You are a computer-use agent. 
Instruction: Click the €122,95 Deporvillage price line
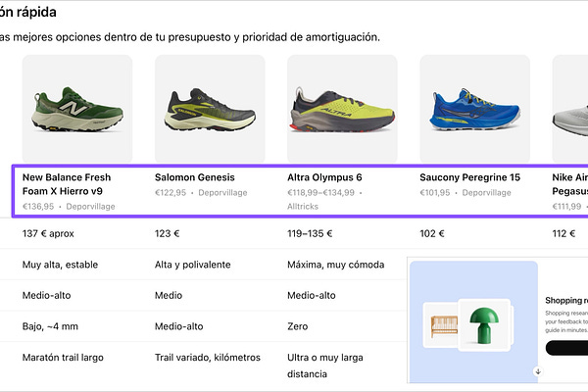(201, 192)
